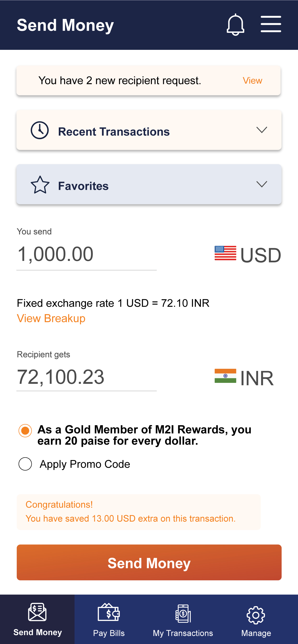Select Apply Promo Code radio button
This screenshot has width=298, height=644.
pos(25,464)
